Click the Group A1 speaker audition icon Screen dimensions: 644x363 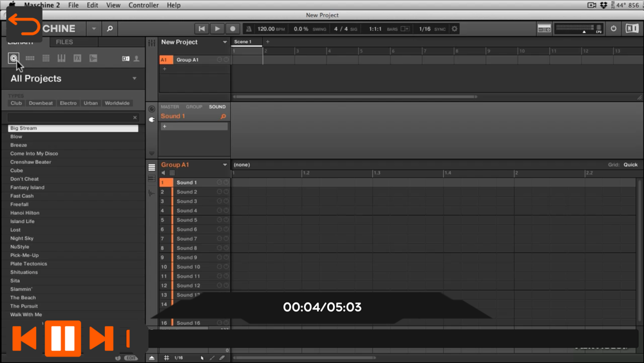pos(164,173)
